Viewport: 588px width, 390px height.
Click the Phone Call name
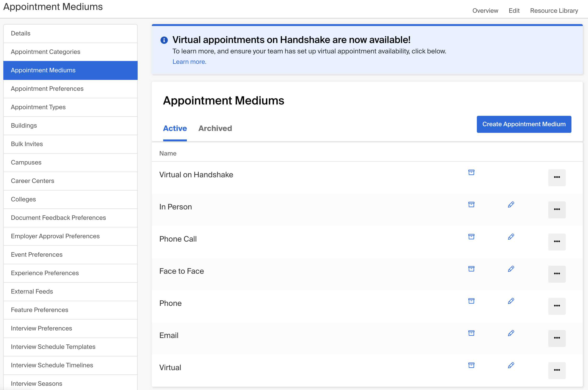point(178,239)
